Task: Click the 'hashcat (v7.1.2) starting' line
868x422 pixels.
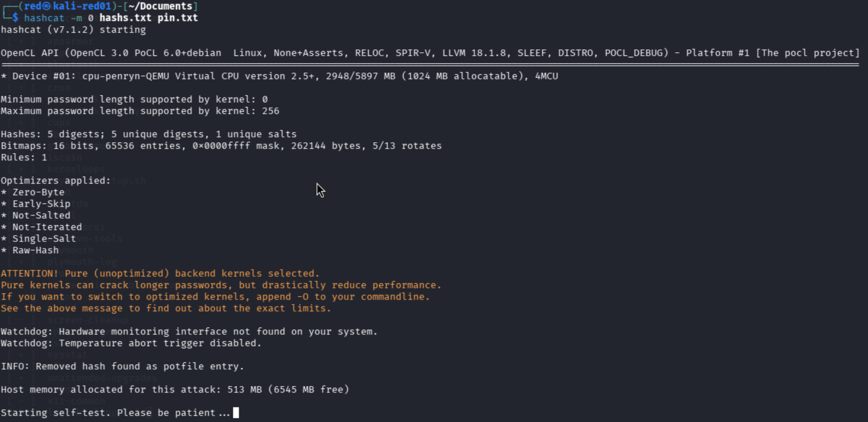Action: 73,30
